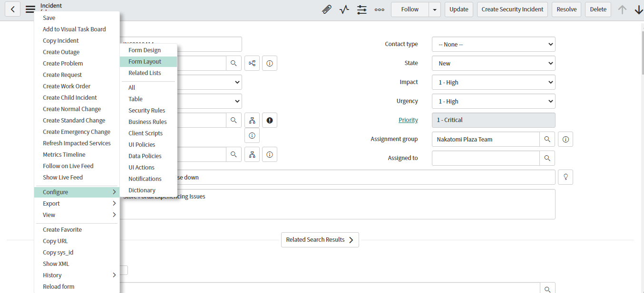This screenshot has width=644, height=293.
Task: Click the Assignment group input field
Action: tap(485, 139)
